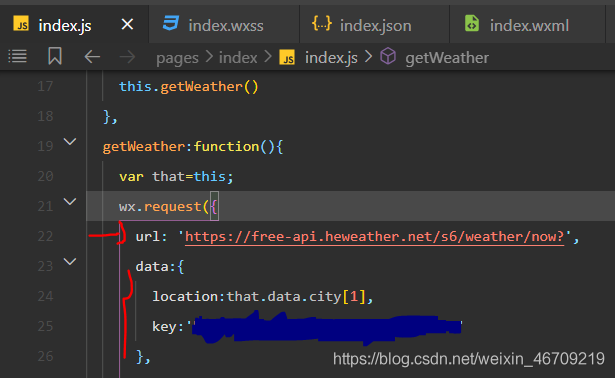615x378 pixels.
Task: Click the cube symbol icon in breadcrumb
Action: pyautogui.click(x=388, y=56)
